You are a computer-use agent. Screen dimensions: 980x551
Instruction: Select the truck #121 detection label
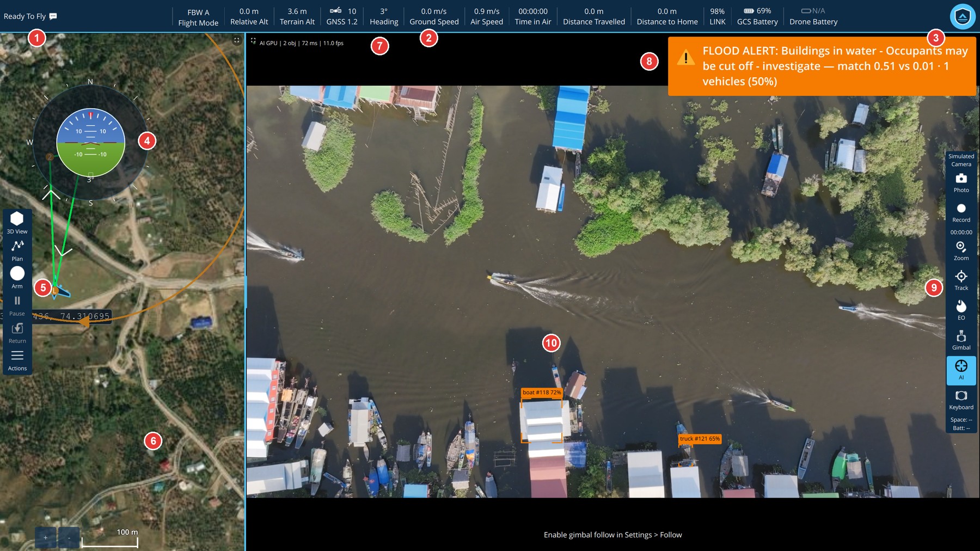click(x=700, y=438)
